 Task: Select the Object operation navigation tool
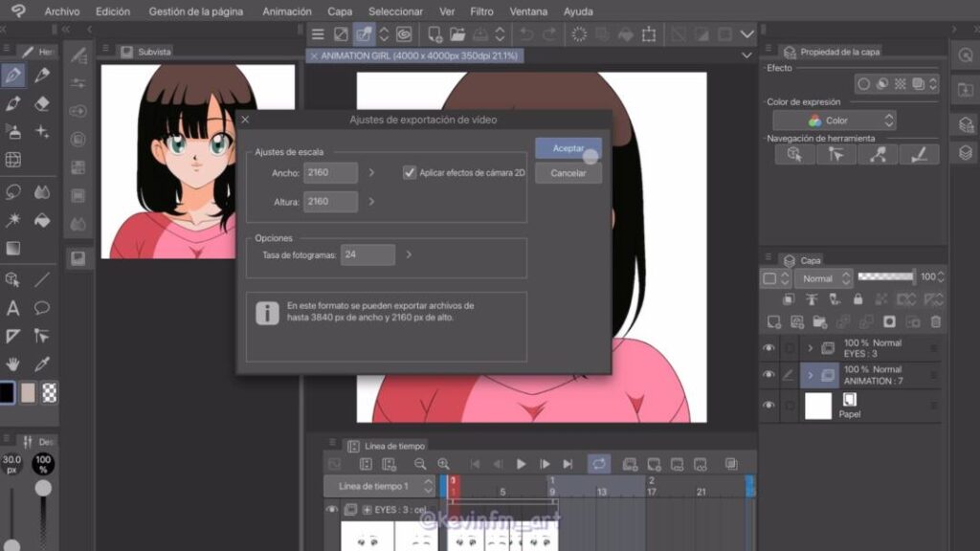(794, 154)
